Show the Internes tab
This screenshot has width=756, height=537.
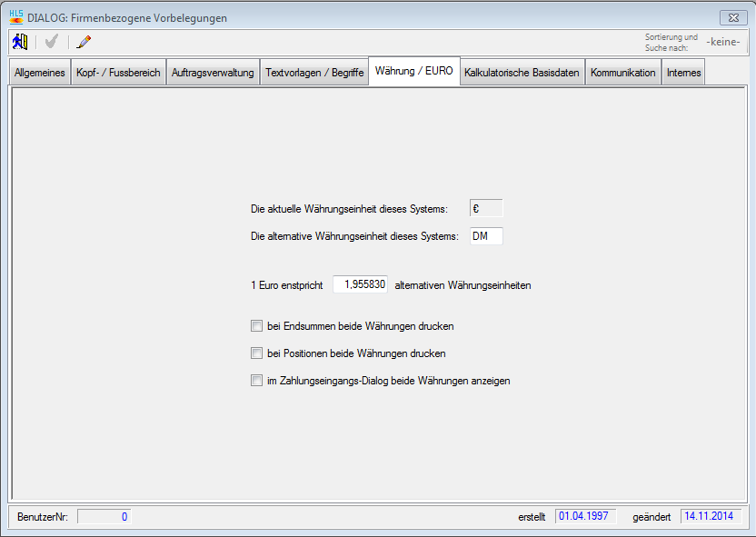[683, 73]
